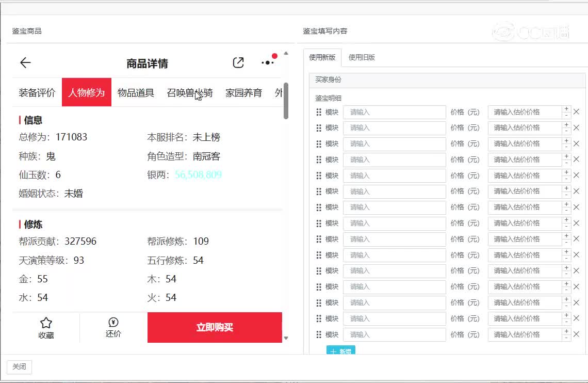Increase price in last row with plus stepper
The width and height of the screenshot is (588, 383).
tap(566, 331)
